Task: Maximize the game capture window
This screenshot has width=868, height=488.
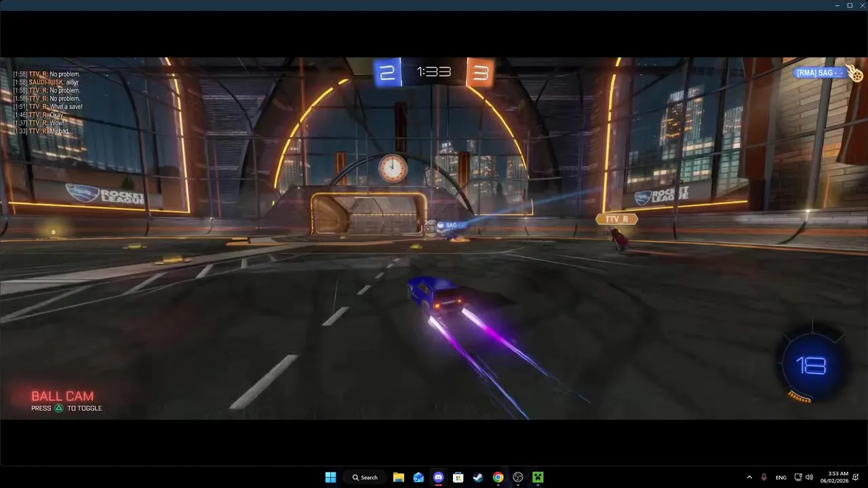Action: [850, 5]
